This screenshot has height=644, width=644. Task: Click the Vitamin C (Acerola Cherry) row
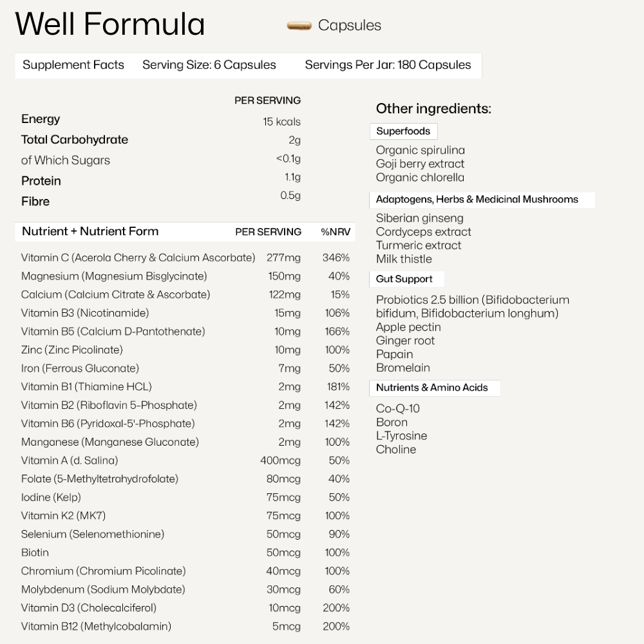(x=138, y=258)
